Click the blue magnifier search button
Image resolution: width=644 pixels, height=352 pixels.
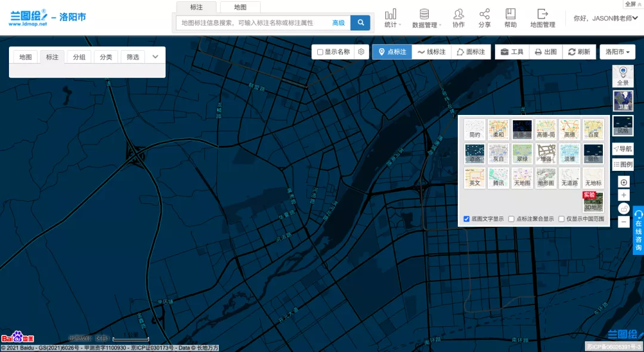pyautogui.click(x=360, y=23)
